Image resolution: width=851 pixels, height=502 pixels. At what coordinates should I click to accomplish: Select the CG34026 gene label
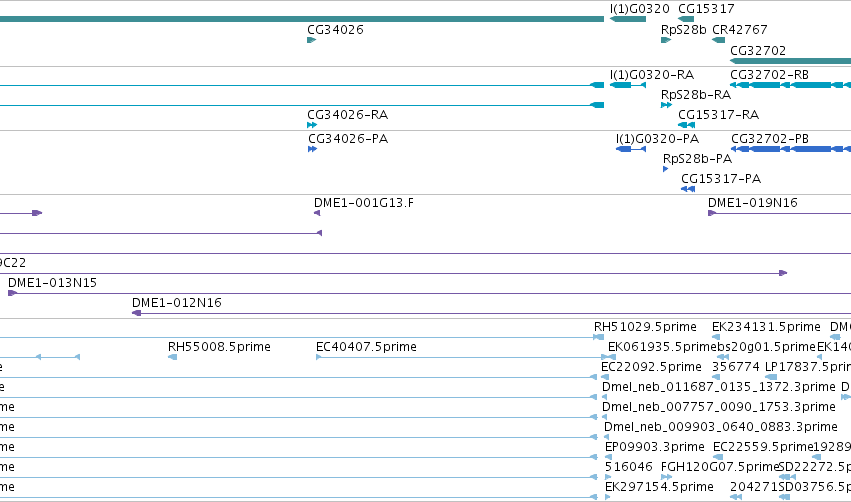pyautogui.click(x=335, y=30)
